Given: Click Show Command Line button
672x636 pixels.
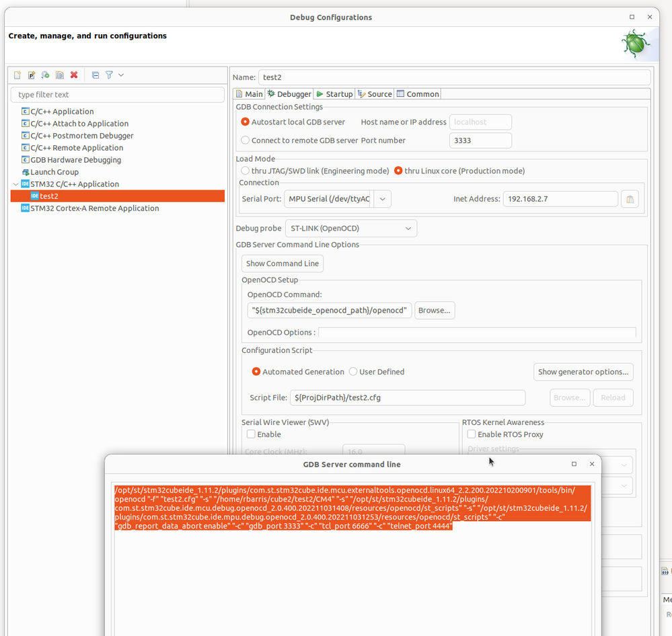Looking at the screenshot, I should [x=283, y=264].
